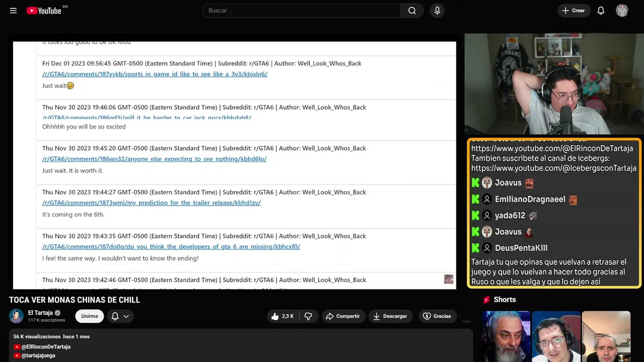Open the Crear menu
This screenshot has height=362, width=644.
point(573,11)
